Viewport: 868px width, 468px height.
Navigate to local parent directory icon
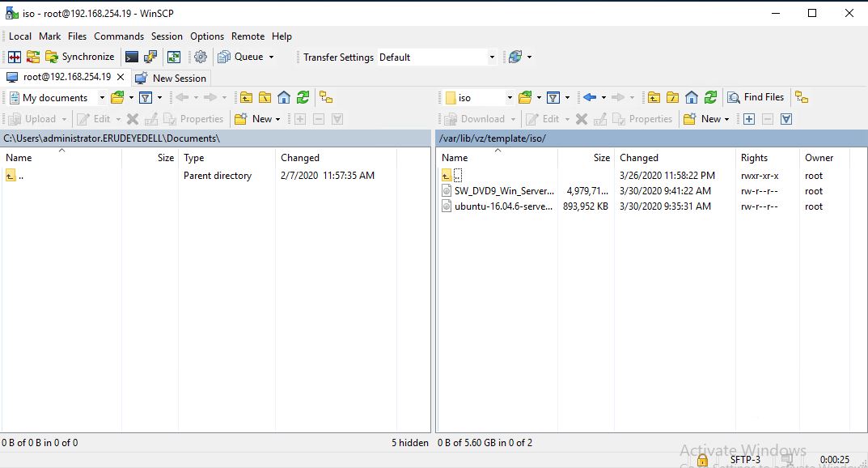(246, 97)
